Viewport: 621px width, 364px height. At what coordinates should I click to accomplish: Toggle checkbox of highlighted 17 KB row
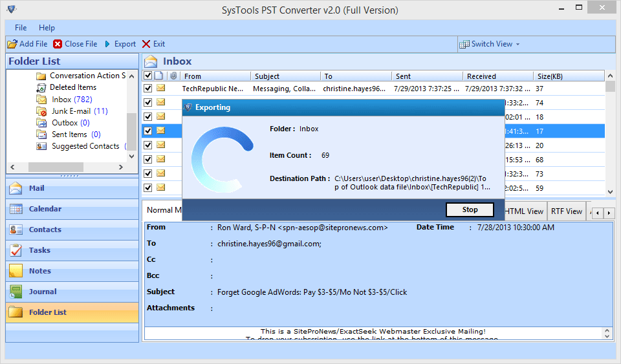pyautogui.click(x=147, y=131)
